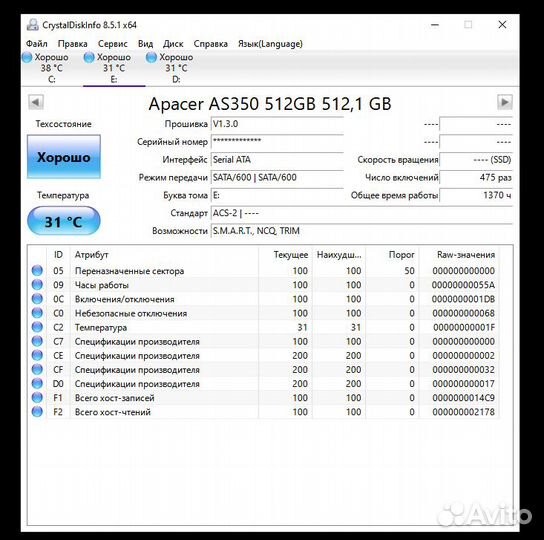Screen dimensions: 544x540
Task: Click status orb for attribute CF row
Action: point(37,370)
